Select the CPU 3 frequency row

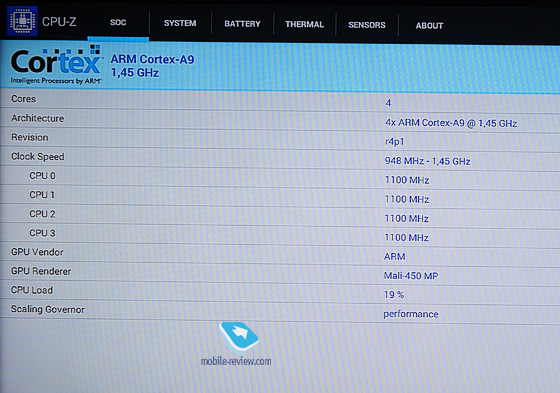click(x=280, y=235)
